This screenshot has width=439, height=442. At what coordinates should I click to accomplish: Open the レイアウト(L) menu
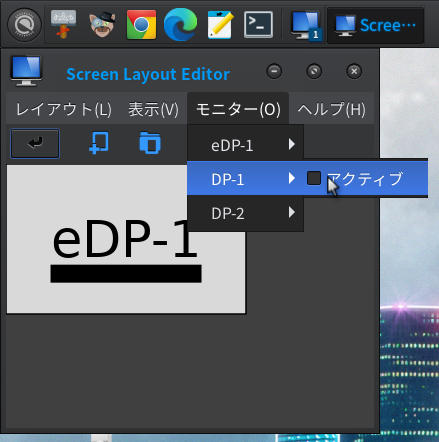(x=64, y=109)
